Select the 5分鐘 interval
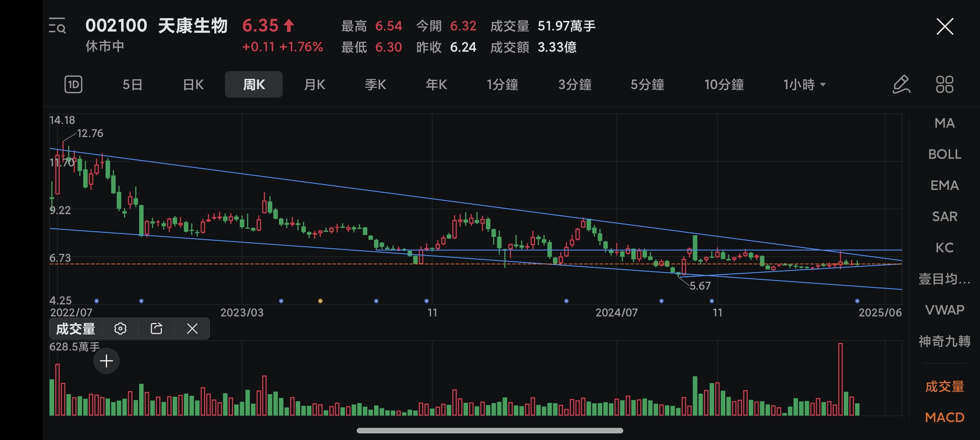980x440 pixels. click(647, 84)
